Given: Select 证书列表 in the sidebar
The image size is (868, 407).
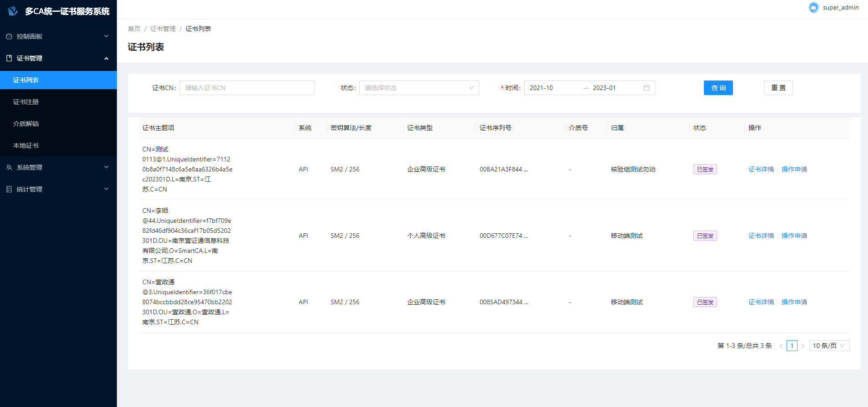Looking at the screenshot, I should click(x=58, y=80).
